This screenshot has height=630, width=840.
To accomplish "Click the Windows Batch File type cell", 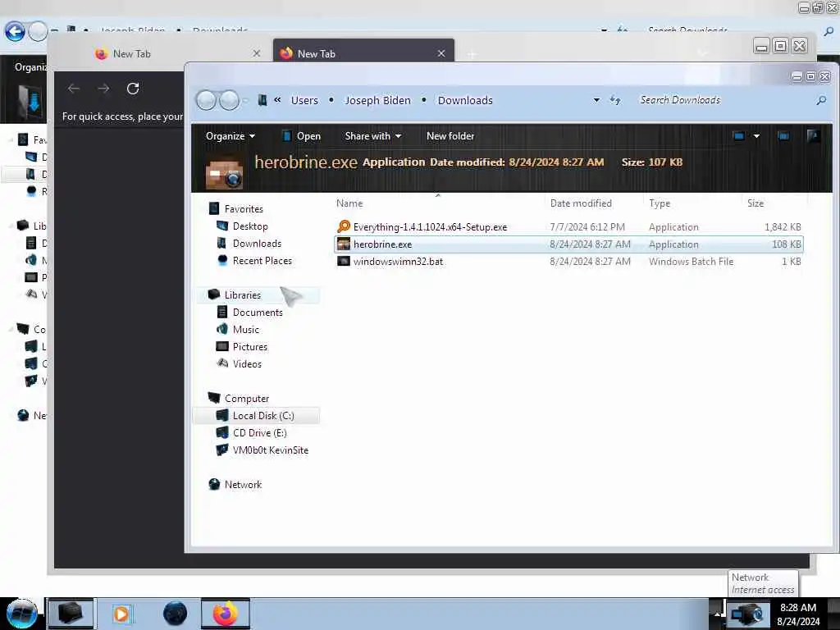I will [x=691, y=262].
